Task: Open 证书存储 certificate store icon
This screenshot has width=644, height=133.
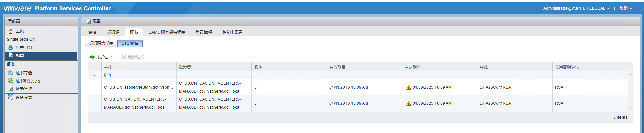Action: (11, 73)
